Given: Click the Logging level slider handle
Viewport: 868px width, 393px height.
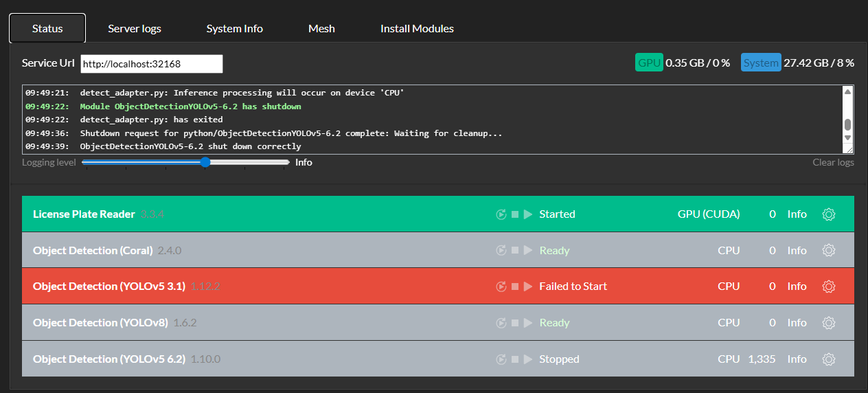Looking at the screenshot, I should (205, 162).
